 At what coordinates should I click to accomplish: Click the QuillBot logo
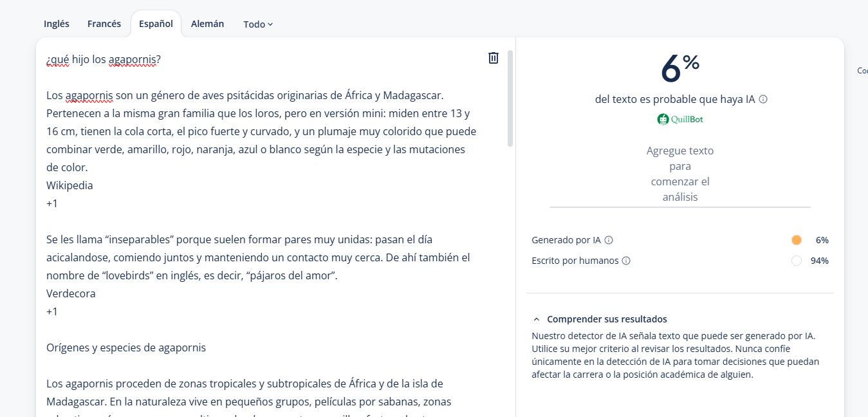(680, 119)
